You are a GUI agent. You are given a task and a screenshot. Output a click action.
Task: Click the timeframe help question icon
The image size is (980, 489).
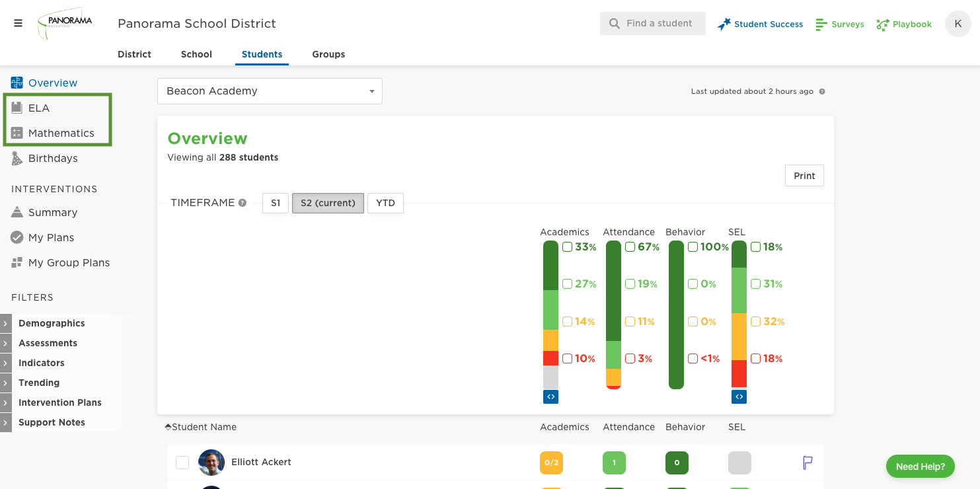243,203
